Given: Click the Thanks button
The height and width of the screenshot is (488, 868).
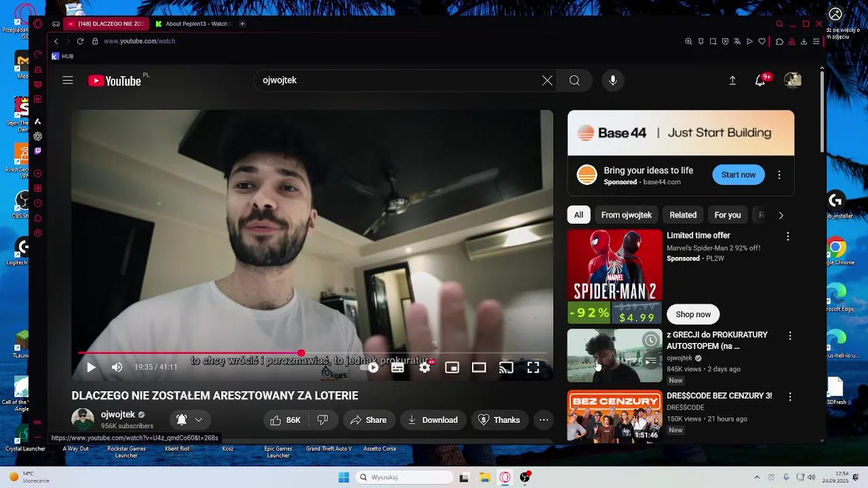Looking at the screenshot, I should [x=499, y=420].
